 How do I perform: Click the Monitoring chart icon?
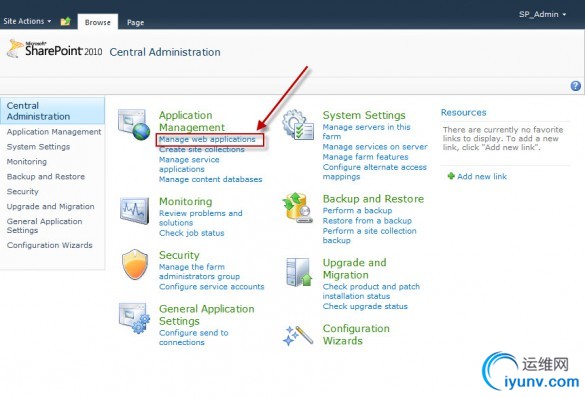click(x=134, y=210)
